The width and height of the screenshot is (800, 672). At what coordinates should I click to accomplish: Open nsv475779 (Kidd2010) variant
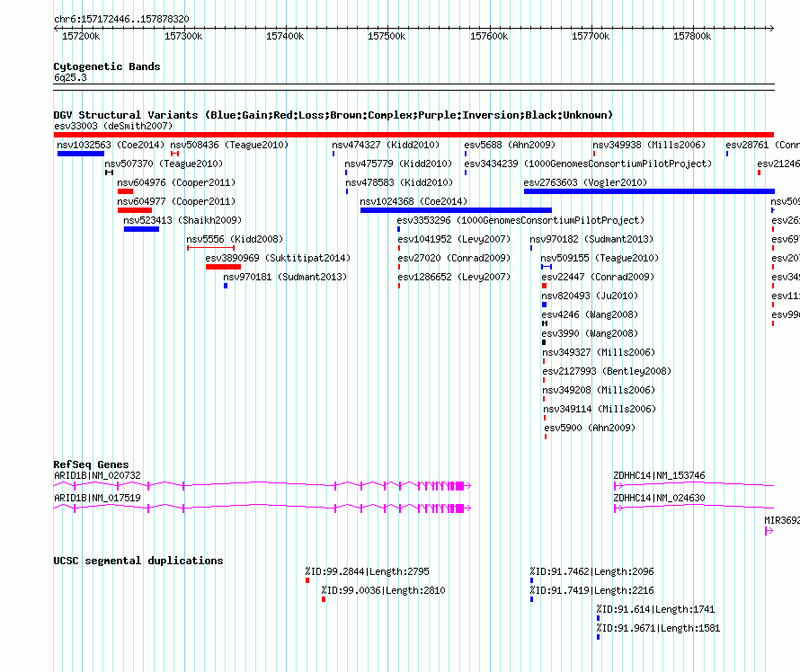click(398, 164)
